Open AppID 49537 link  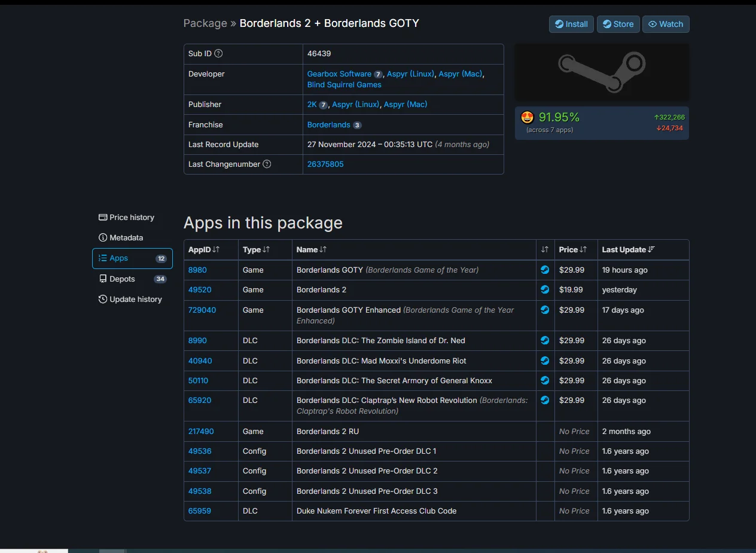pos(200,470)
